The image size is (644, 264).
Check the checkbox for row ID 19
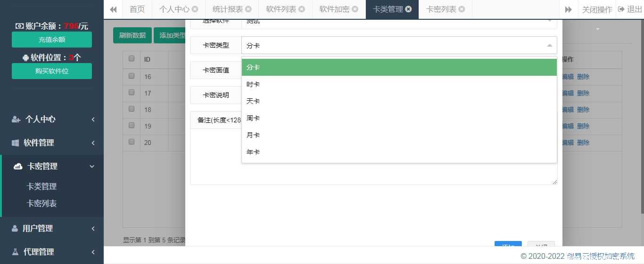pyautogui.click(x=132, y=125)
